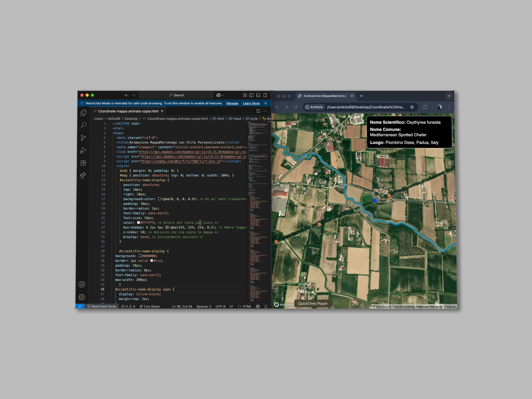Image resolution: width=532 pixels, height=399 pixels.
Task: Open Run and Debug view
Action: [x=83, y=150]
